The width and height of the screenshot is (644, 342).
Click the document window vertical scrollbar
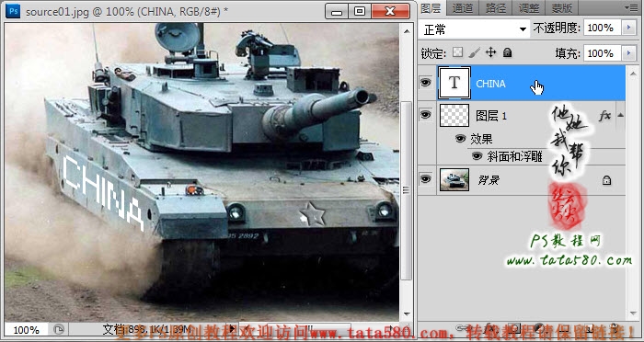click(x=407, y=173)
